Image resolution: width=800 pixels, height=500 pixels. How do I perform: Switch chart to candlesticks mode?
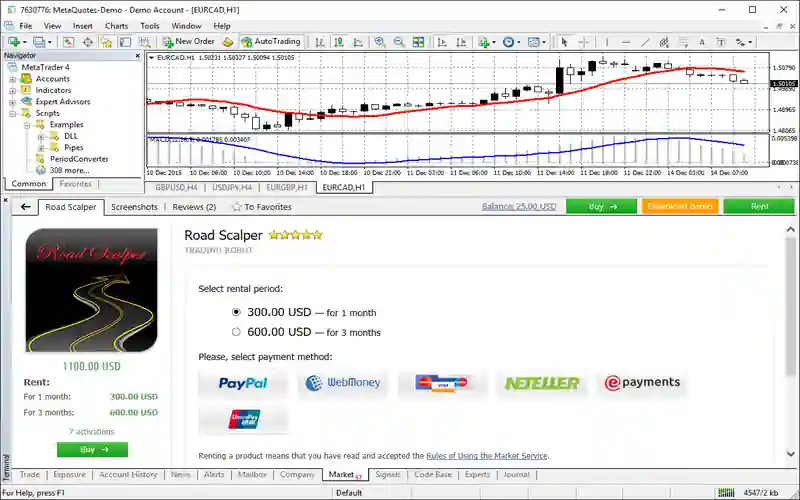(339, 42)
